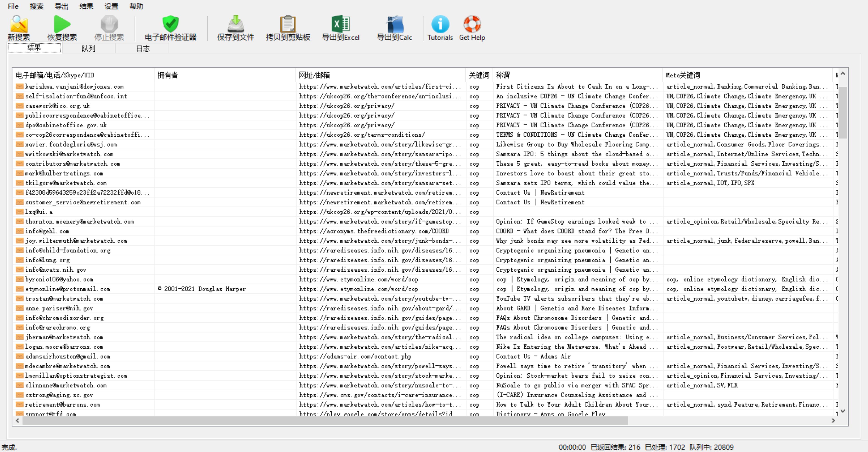This screenshot has width=868, height=452.
Task: Select row self-isolation-fund@unfccc.int
Action: pyautogui.click(x=425, y=96)
